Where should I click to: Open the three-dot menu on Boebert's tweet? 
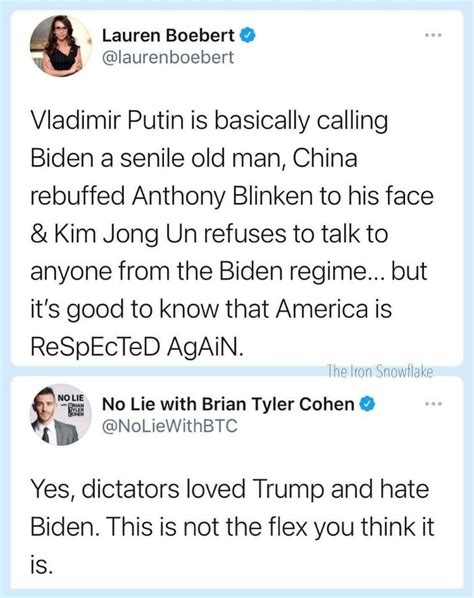coord(434,35)
